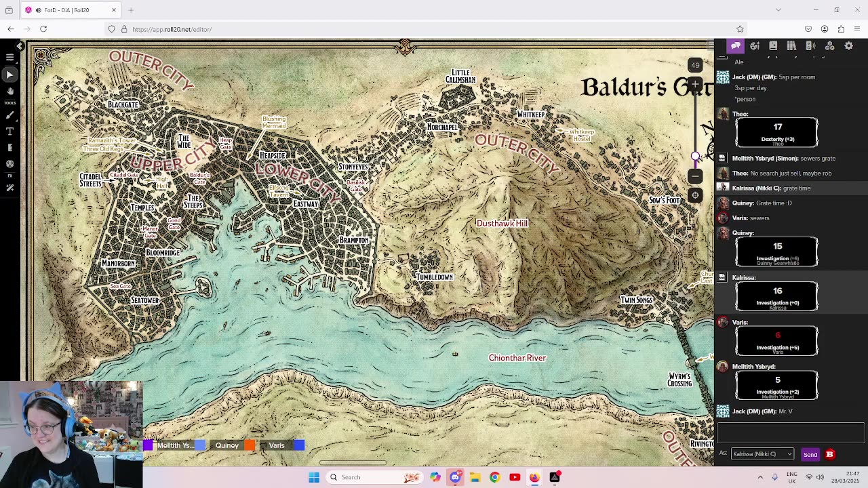This screenshot has width=868, height=488.
Task: Open the My Settings gear tab
Action: [x=848, y=45]
